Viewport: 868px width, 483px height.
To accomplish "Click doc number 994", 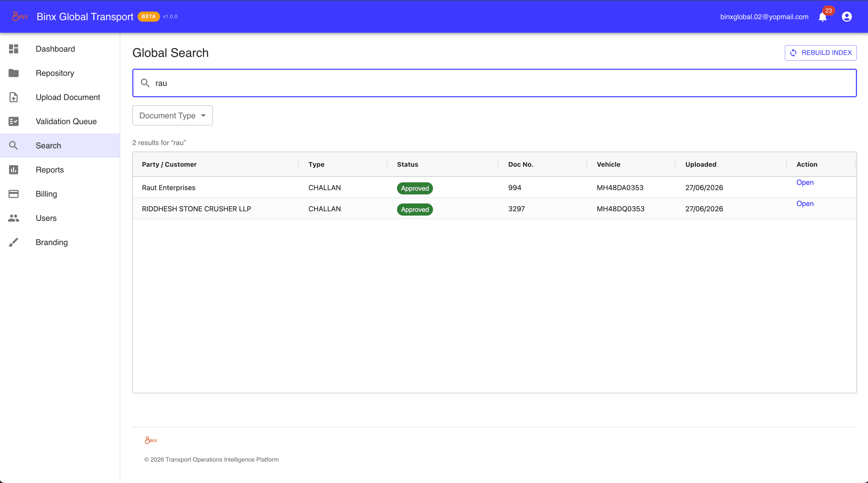I will [514, 187].
